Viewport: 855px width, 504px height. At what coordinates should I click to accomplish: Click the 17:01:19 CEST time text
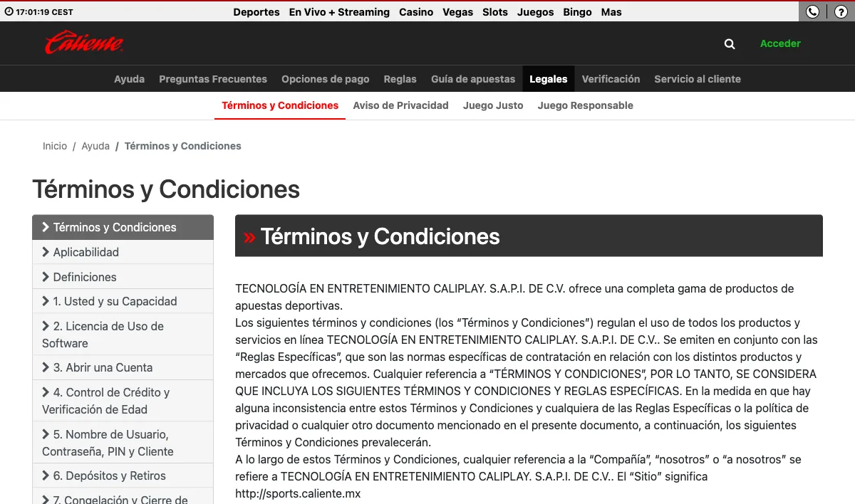44,12
